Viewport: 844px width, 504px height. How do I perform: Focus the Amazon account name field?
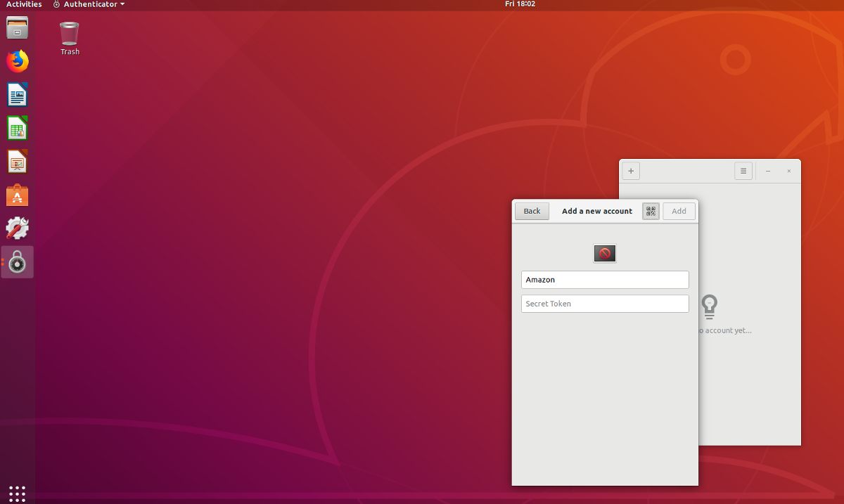click(605, 280)
